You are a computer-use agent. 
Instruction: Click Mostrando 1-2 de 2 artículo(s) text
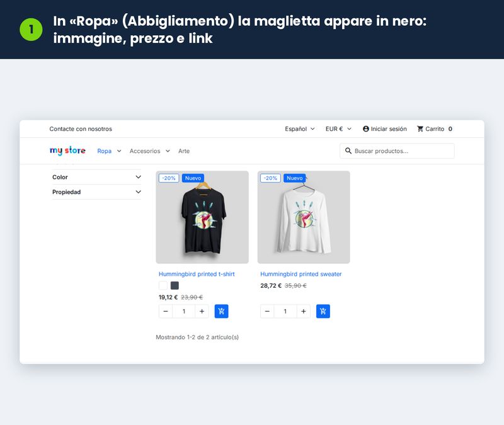point(197,337)
